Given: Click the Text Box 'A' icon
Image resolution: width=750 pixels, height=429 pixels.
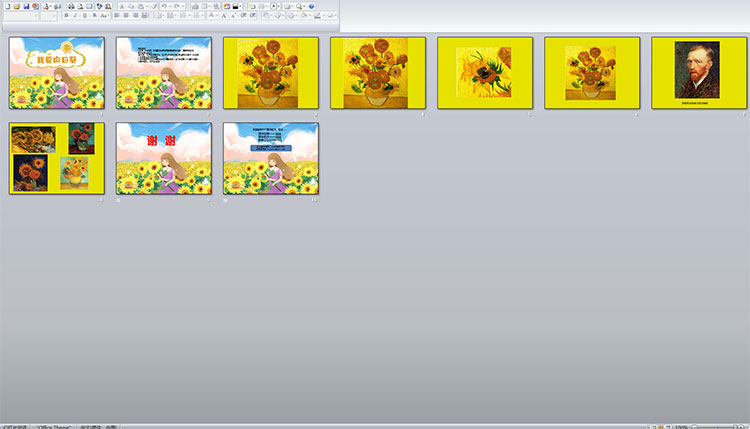Looking at the screenshot, I should click(274, 7).
